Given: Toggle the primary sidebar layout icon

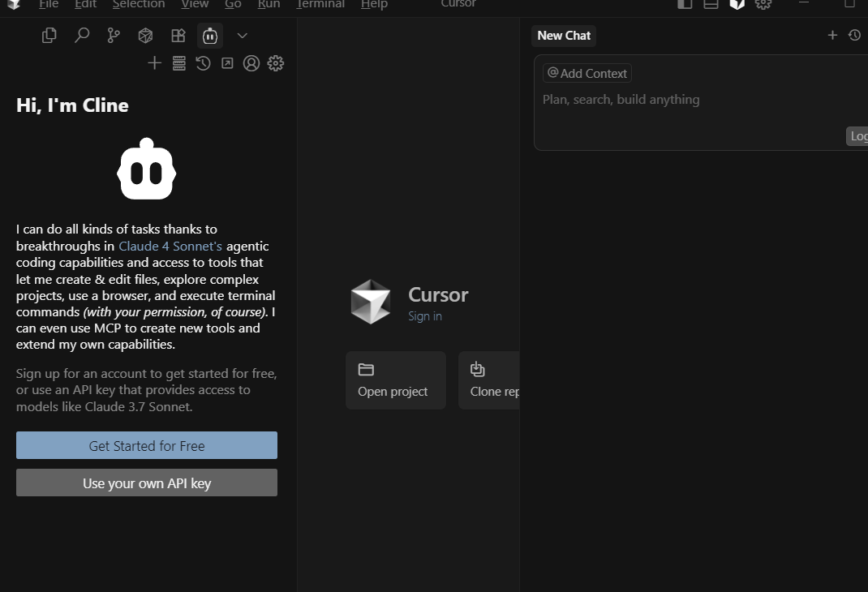Looking at the screenshot, I should coord(685,4).
